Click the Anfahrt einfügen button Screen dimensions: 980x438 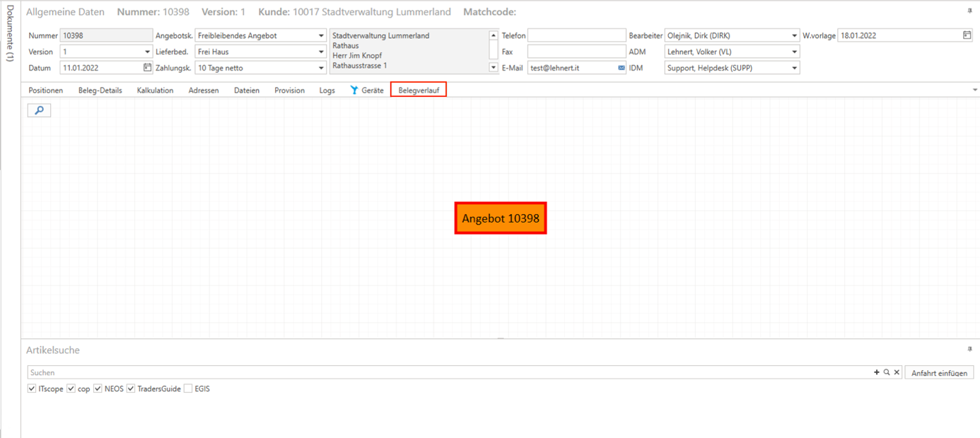939,373
